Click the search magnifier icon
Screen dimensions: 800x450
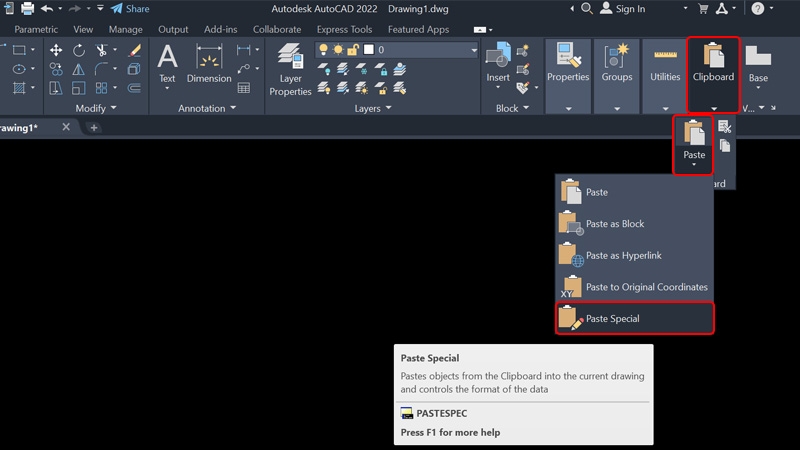[587, 8]
